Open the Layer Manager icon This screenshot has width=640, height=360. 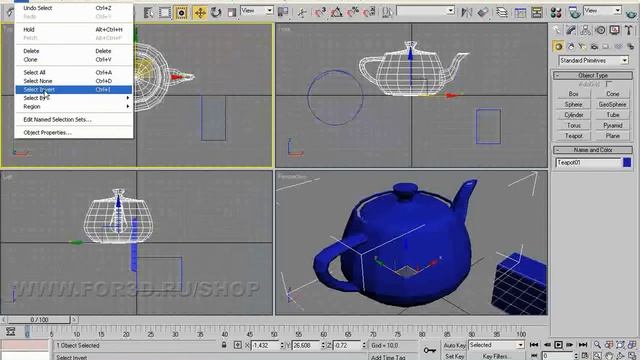coord(502,13)
